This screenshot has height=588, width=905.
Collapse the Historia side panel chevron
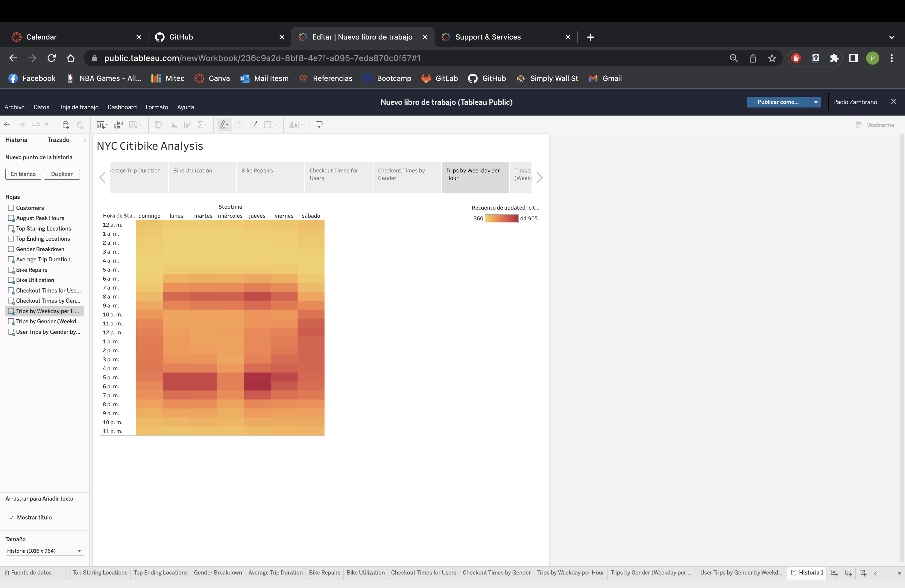point(85,140)
